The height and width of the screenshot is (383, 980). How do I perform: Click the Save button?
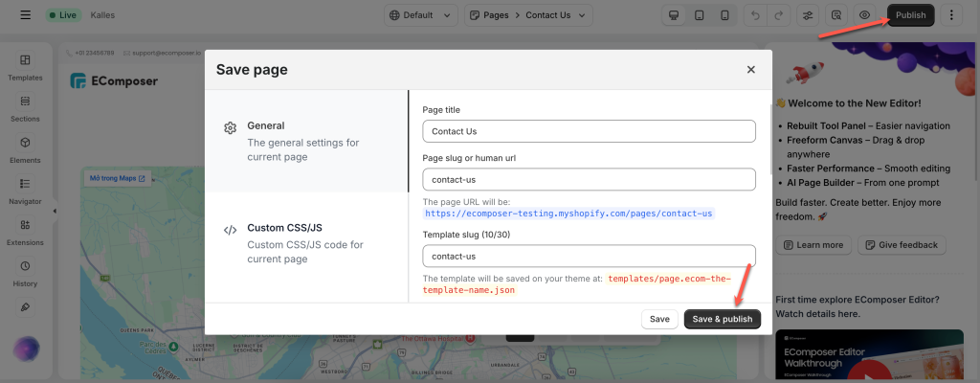660,319
